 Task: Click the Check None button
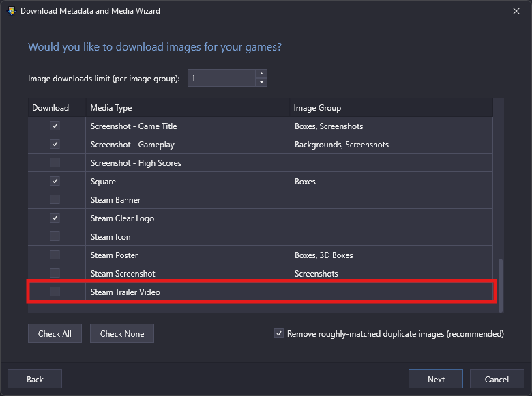(x=122, y=333)
